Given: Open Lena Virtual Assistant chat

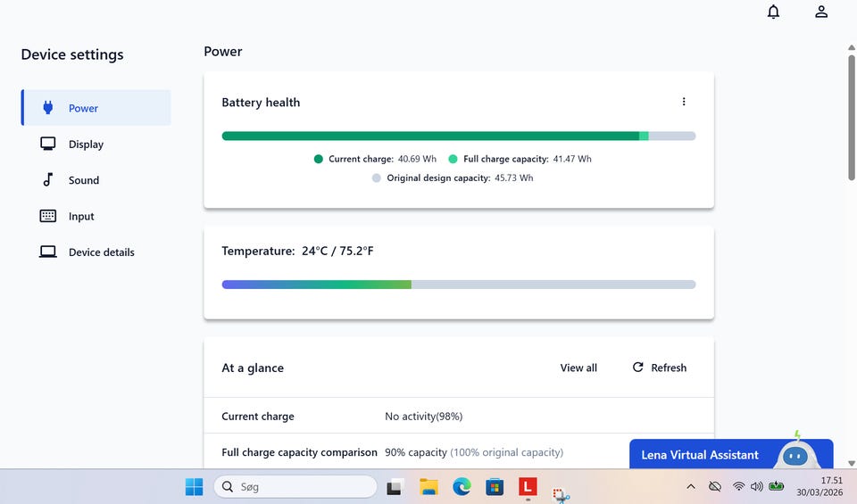Looking at the screenshot, I should point(731,454).
